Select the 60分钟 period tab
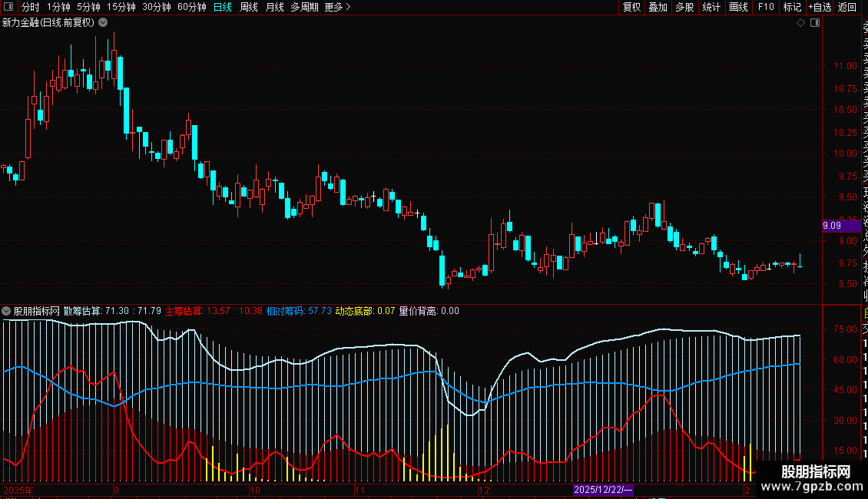 point(191,7)
